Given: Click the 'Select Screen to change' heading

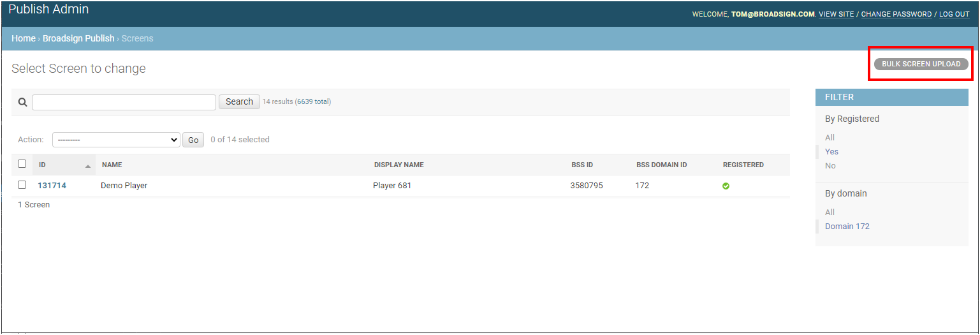Looking at the screenshot, I should pos(78,68).
